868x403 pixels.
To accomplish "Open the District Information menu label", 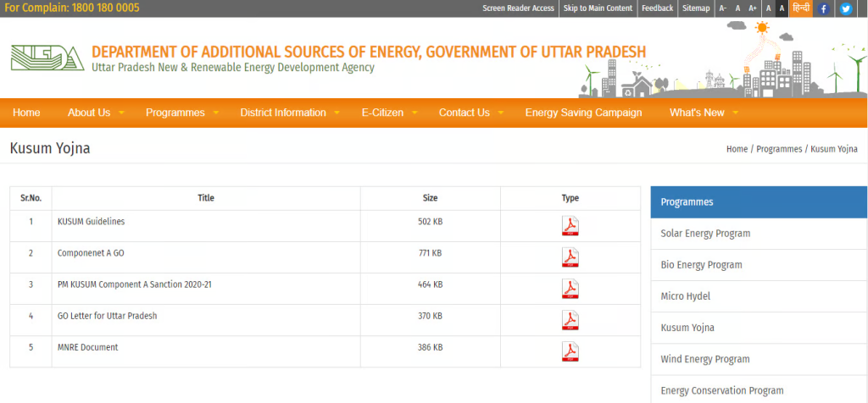I will click(x=283, y=113).
